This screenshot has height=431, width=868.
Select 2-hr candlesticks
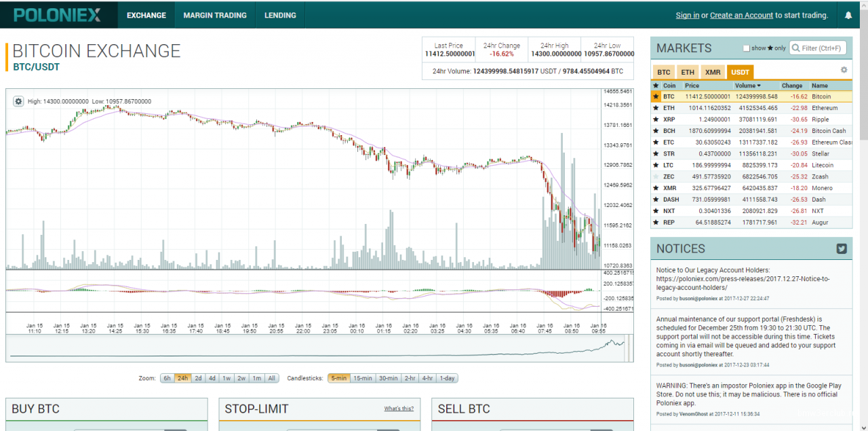tap(410, 378)
